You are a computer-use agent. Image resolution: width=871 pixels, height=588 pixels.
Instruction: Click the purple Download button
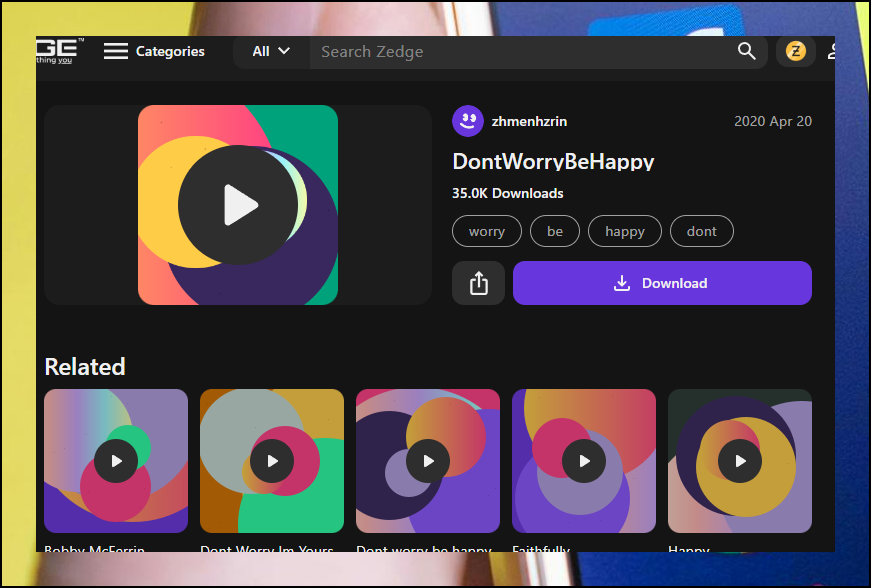[662, 283]
